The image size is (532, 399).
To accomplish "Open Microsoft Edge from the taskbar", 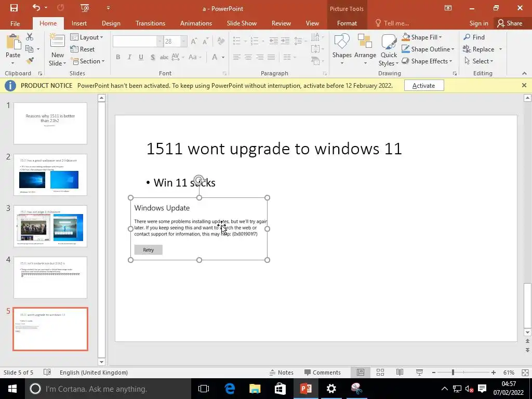I will pyautogui.click(x=230, y=389).
